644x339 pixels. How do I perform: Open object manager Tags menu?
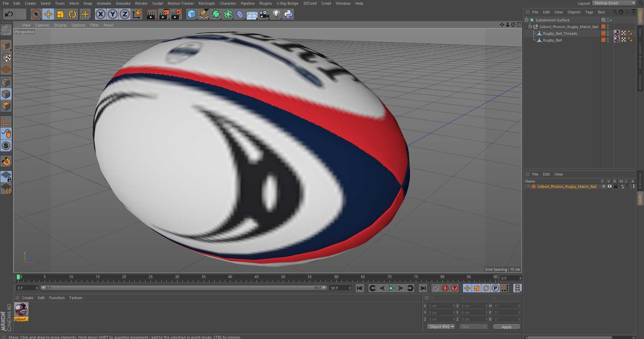(x=589, y=12)
